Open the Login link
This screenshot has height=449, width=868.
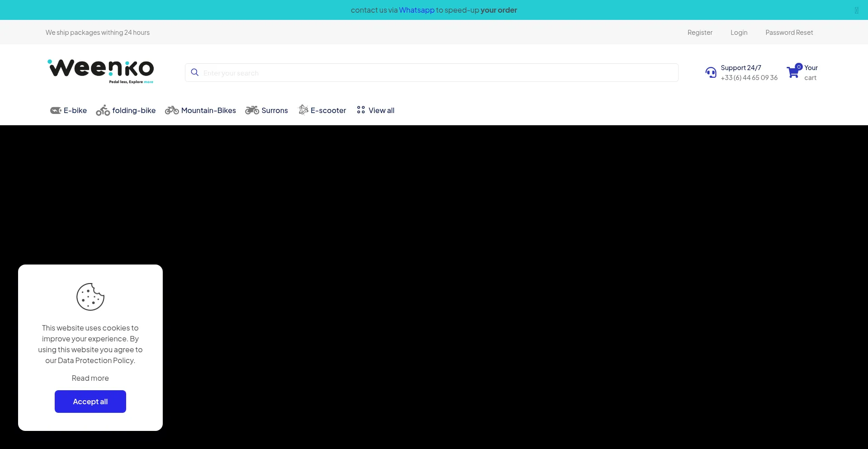739,32
